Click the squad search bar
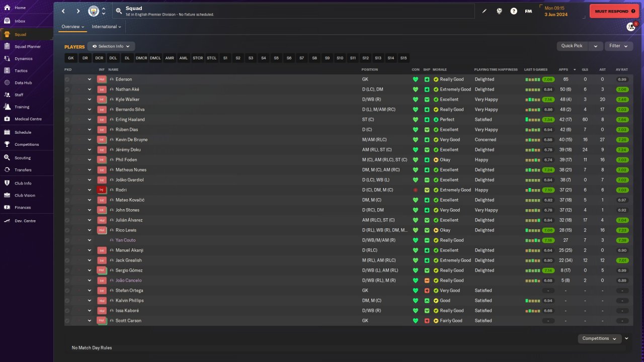Screen dimensions: 644x362 (x=293, y=11)
